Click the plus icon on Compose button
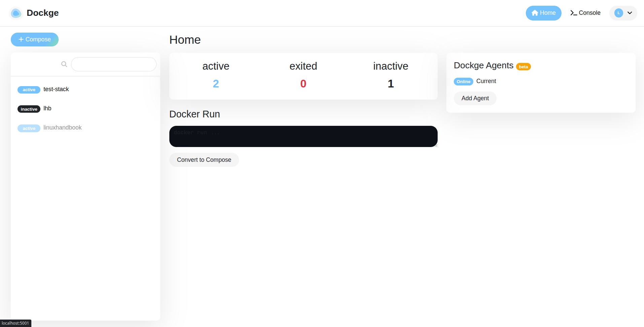This screenshot has height=327, width=644. pos(21,39)
